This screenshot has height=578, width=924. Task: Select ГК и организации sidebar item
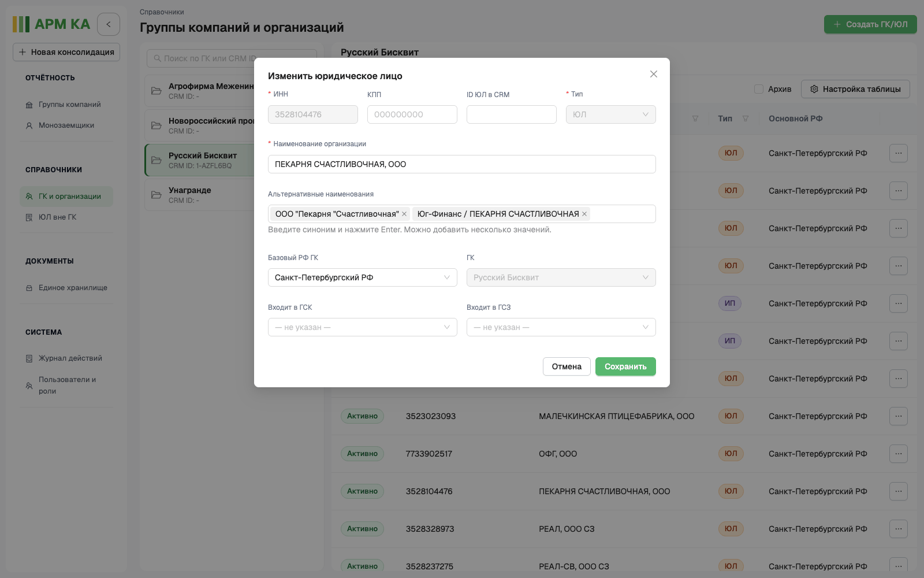coord(66,197)
